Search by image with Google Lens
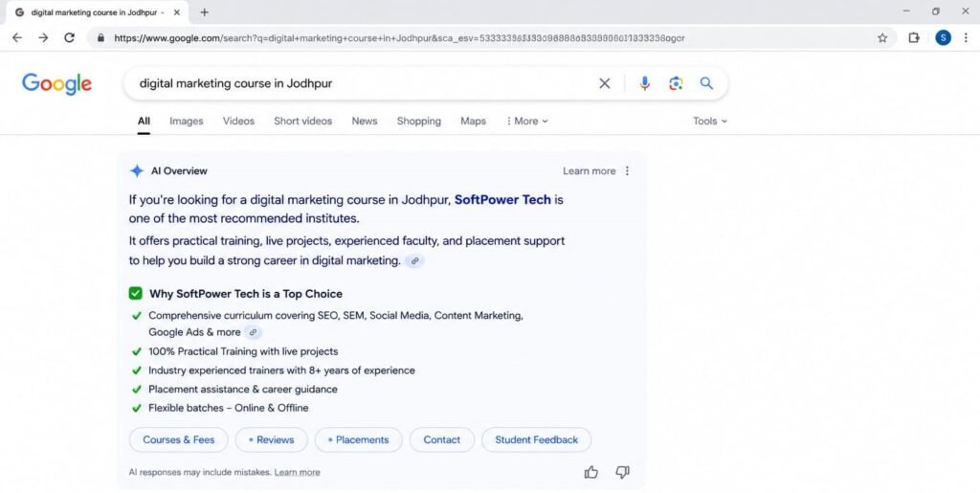The height and width of the screenshot is (493, 980). (x=676, y=83)
